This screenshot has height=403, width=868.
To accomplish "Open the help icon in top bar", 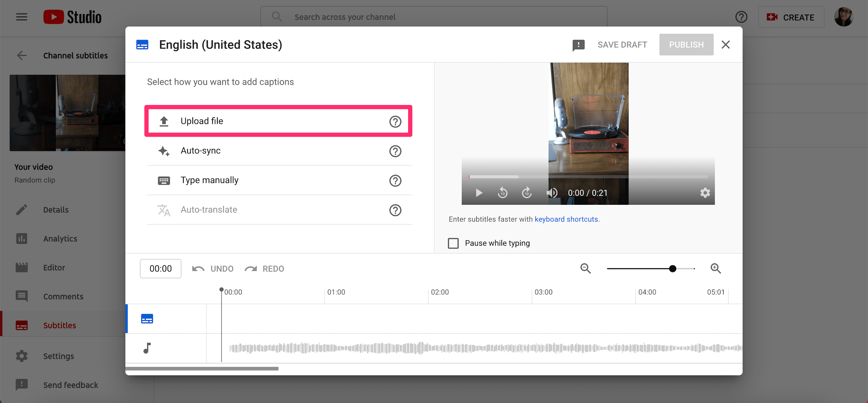I will pos(741,17).
